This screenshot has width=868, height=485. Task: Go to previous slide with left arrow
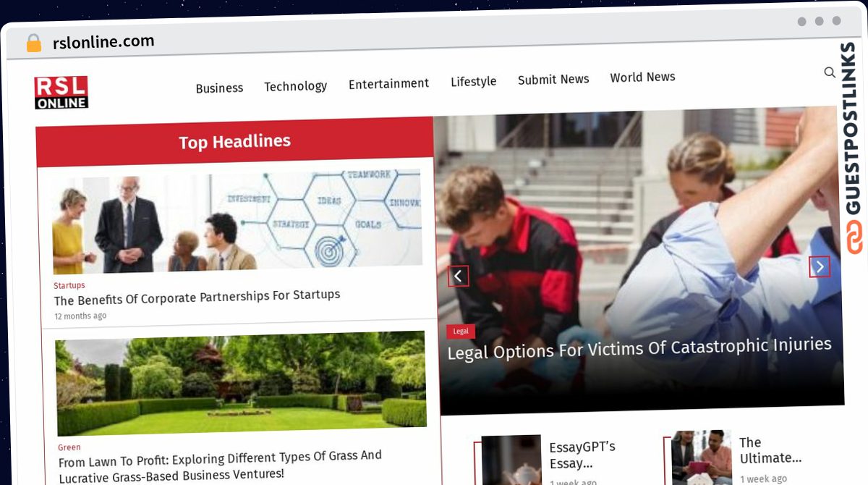pos(458,276)
